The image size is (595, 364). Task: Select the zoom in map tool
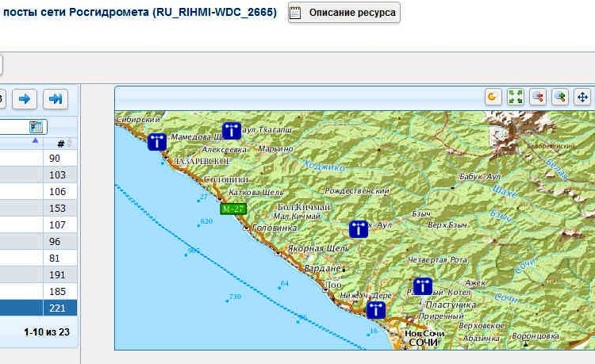click(x=560, y=97)
